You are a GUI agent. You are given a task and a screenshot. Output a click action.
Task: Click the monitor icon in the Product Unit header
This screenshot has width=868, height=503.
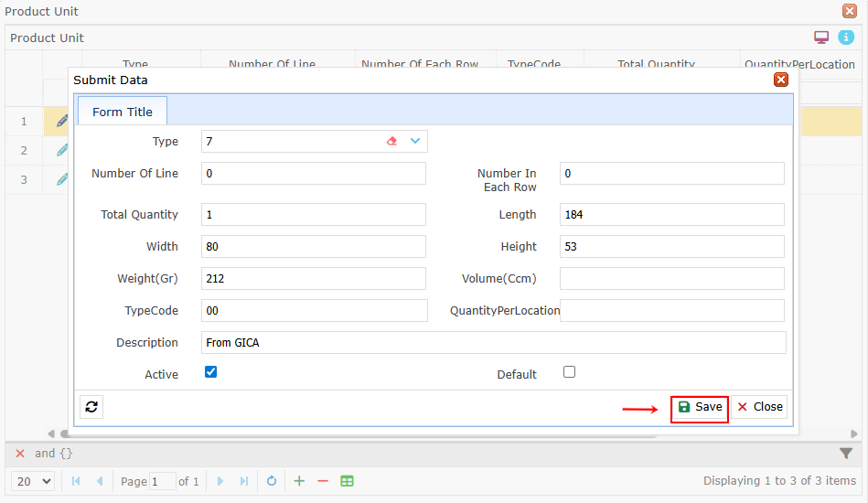point(821,37)
